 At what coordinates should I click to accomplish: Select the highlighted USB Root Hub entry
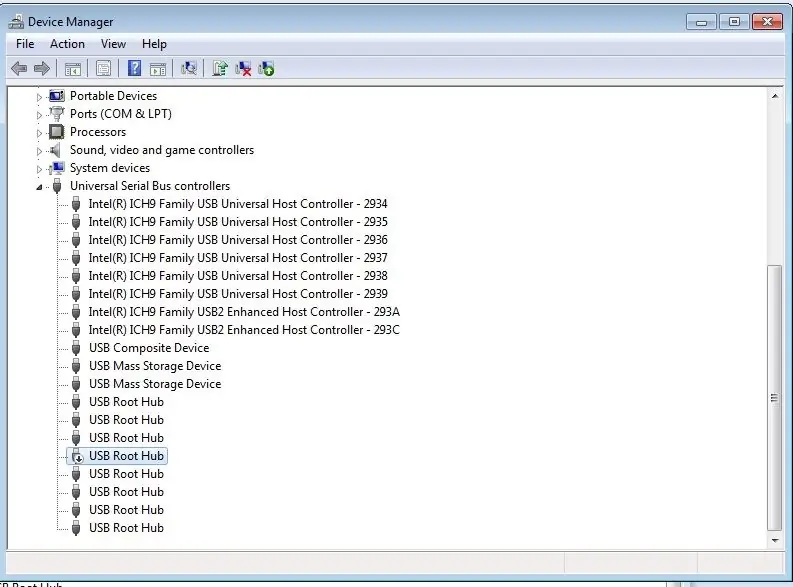click(117, 456)
